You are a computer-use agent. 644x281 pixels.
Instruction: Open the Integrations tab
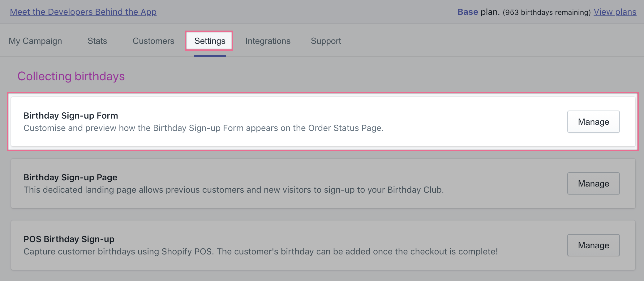(x=268, y=41)
